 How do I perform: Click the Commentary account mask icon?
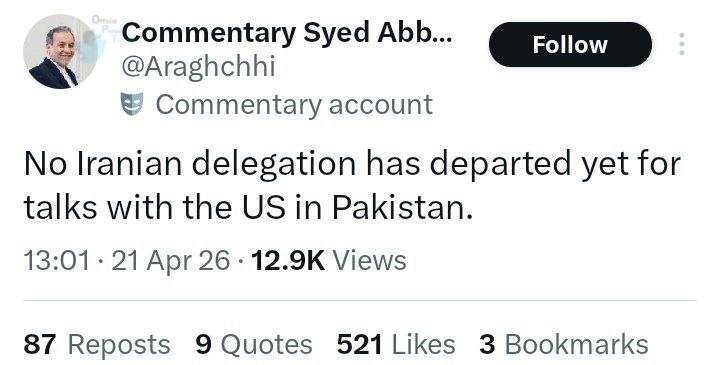(x=132, y=104)
